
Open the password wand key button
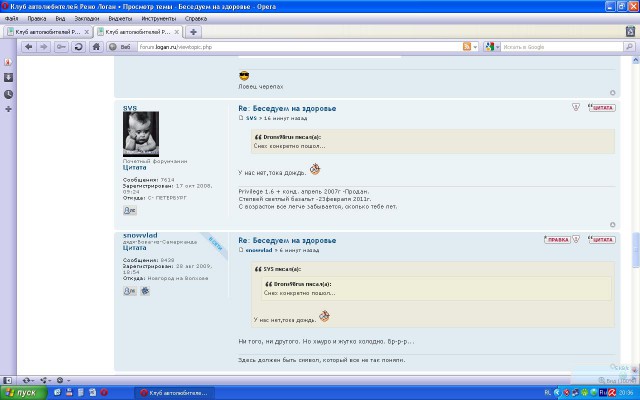coord(61,47)
